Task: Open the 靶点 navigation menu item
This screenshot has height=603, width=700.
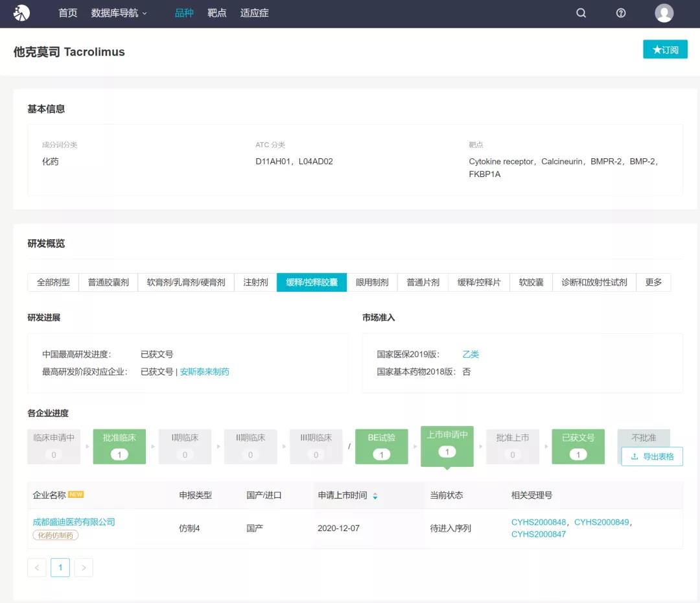Action: (217, 13)
